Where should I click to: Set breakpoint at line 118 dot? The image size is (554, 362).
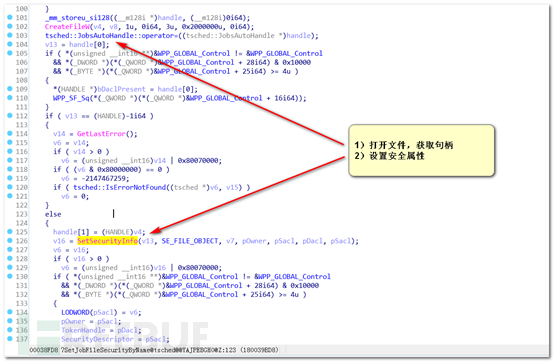tap(10, 169)
